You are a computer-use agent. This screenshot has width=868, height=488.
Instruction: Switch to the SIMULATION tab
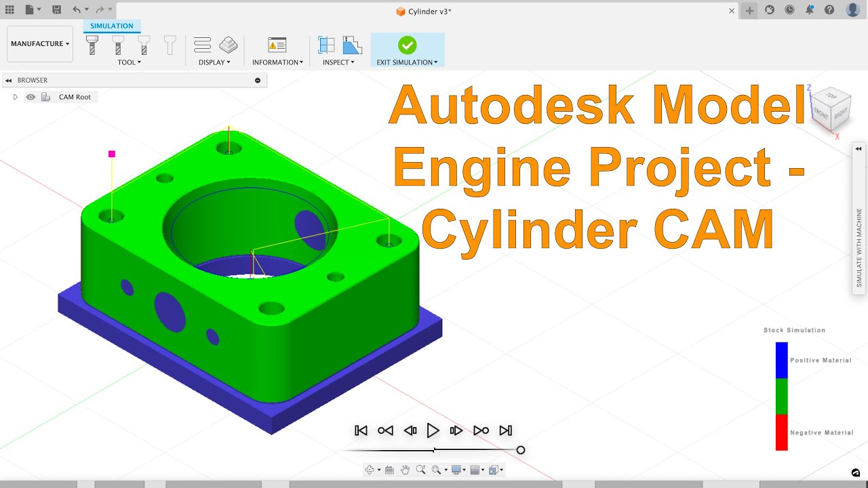112,26
